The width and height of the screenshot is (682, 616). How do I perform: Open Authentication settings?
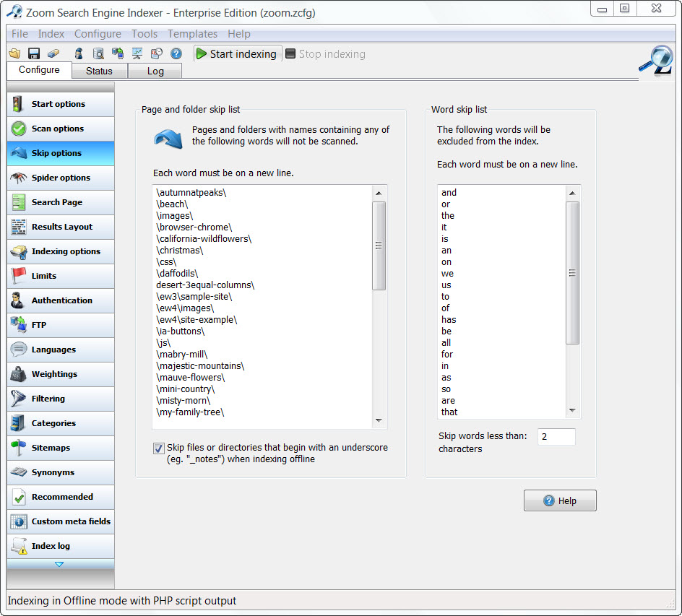click(61, 300)
